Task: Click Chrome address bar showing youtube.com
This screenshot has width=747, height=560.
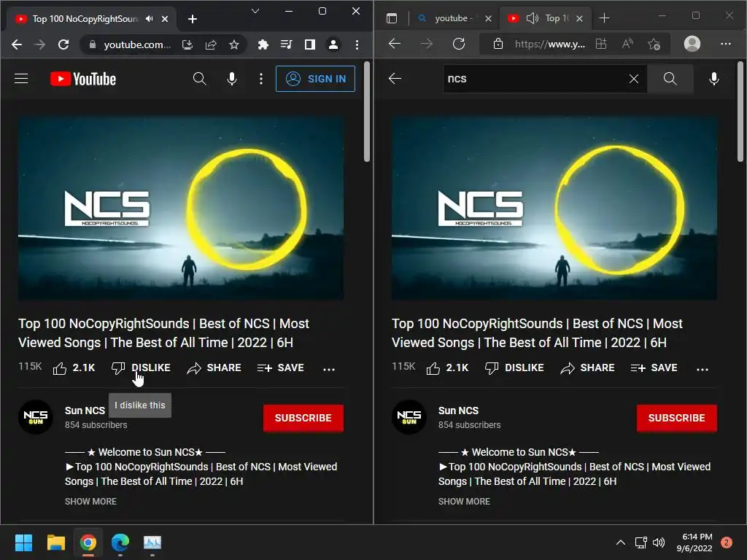Action: pos(137,44)
